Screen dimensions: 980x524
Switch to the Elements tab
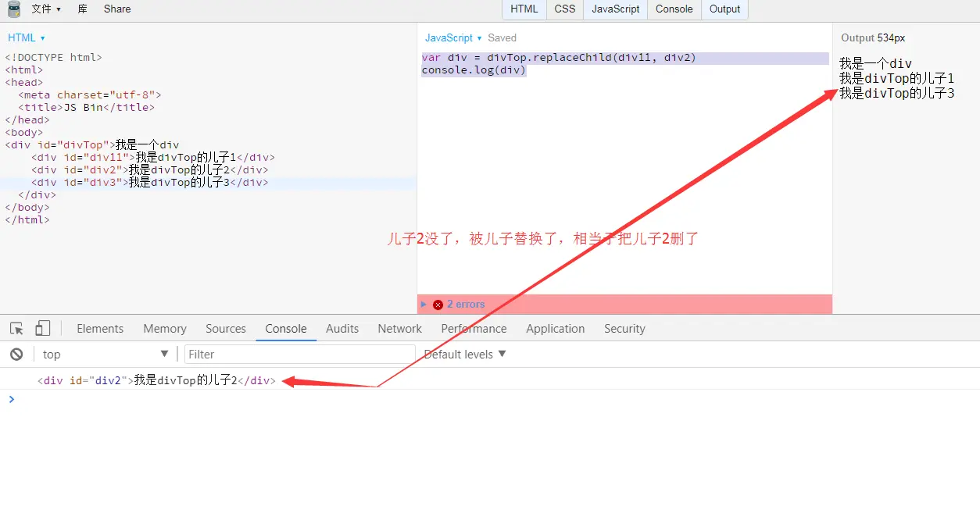(100, 329)
